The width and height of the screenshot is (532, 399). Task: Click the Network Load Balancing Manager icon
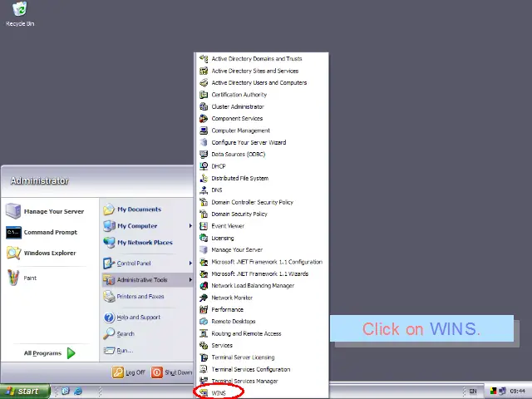(204, 286)
